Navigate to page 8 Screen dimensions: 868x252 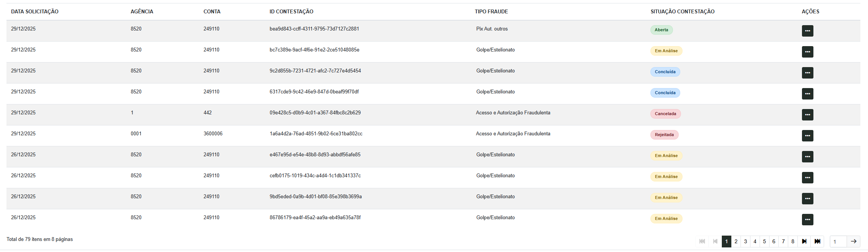click(793, 241)
